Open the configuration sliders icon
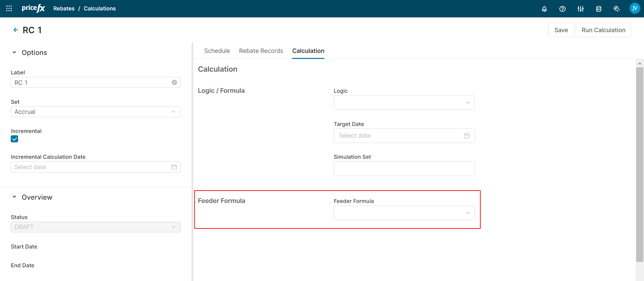The height and width of the screenshot is (281, 644). 580,9
